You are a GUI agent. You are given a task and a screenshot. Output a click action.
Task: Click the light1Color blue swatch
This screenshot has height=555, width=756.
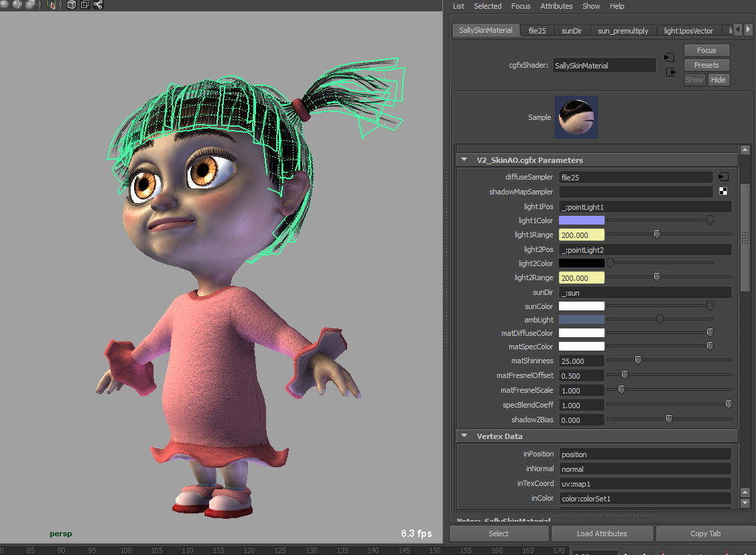tap(582, 221)
